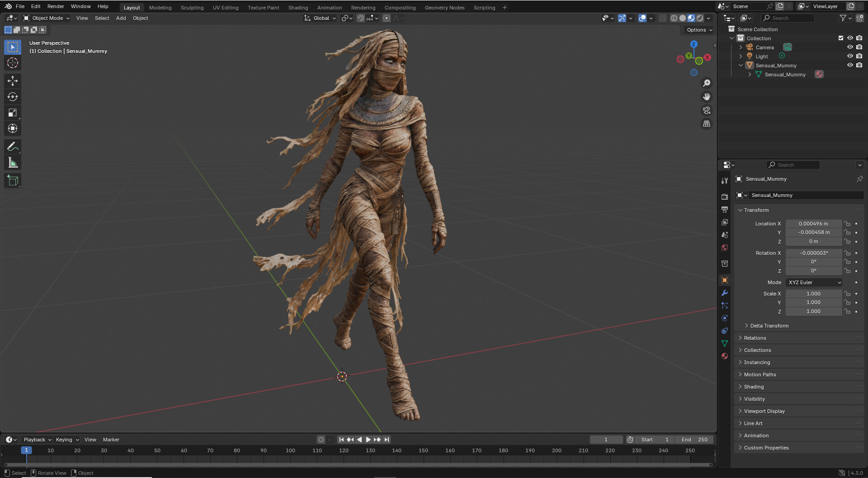Hide the Light object in viewport
Screen dimensions: 868x478
point(850,56)
